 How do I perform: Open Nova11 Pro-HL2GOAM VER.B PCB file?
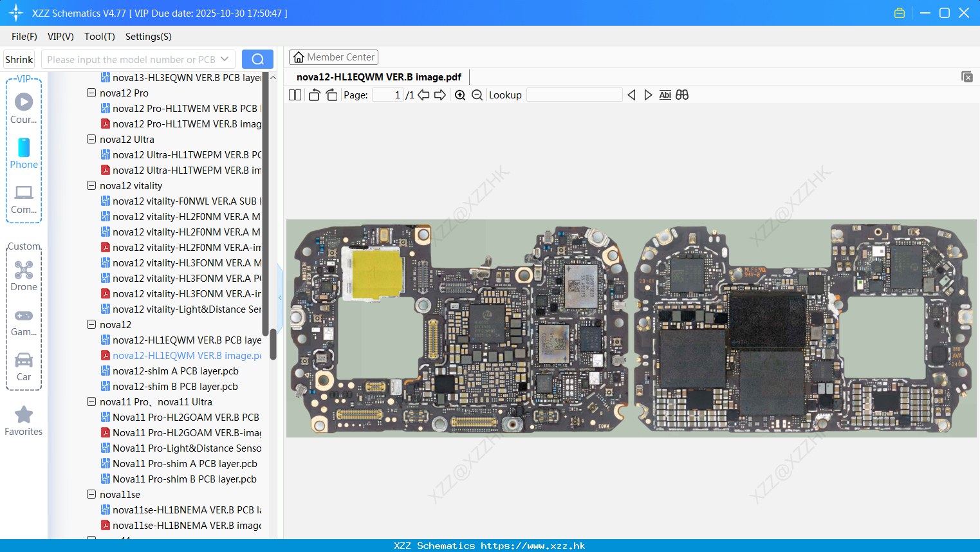[x=180, y=417]
